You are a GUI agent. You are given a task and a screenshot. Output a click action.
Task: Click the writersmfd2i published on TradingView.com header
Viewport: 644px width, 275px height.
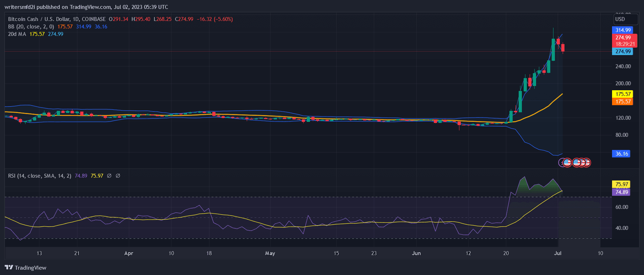coord(86,7)
